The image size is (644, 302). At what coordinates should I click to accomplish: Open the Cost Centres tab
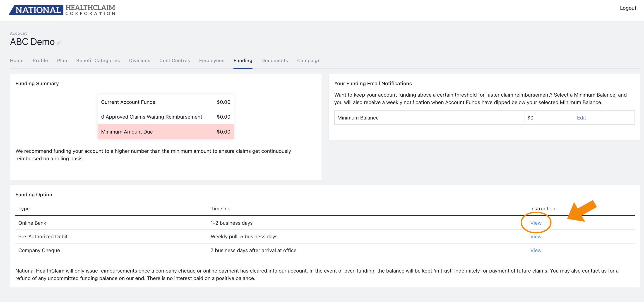pyautogui.click(x=175, y=60)
